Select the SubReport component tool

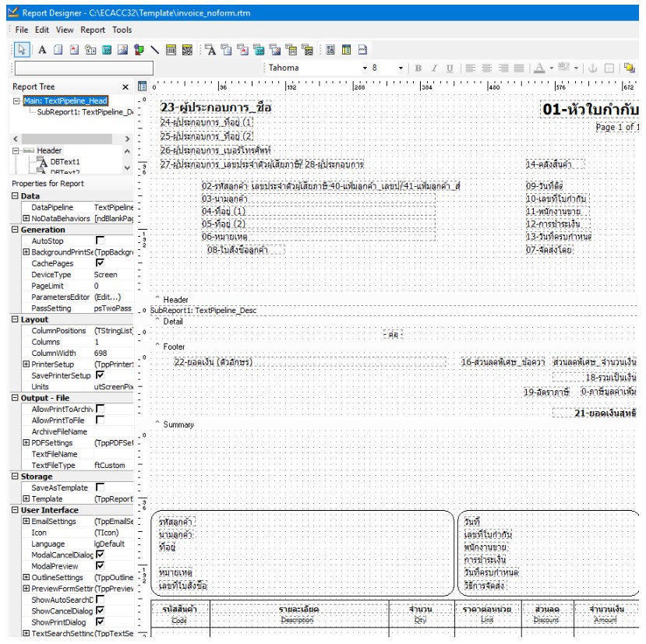click(x=346, y=50)
